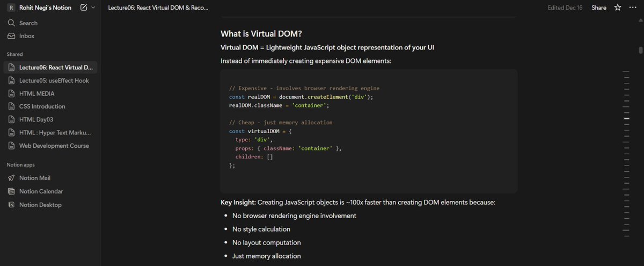Open Notion Mail app
644x266 pixels.
pyautogui.click(x=50, y=178)
